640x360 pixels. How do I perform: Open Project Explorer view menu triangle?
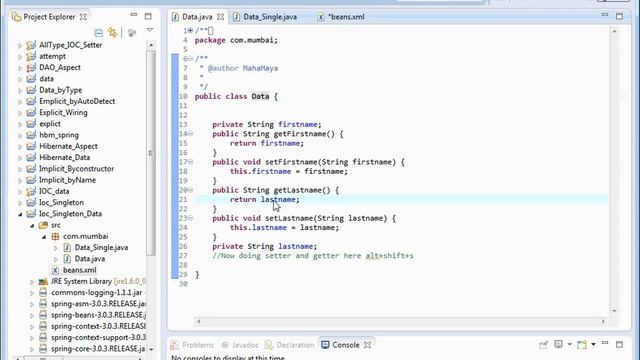pyautogui.click(x=150, y=30)
